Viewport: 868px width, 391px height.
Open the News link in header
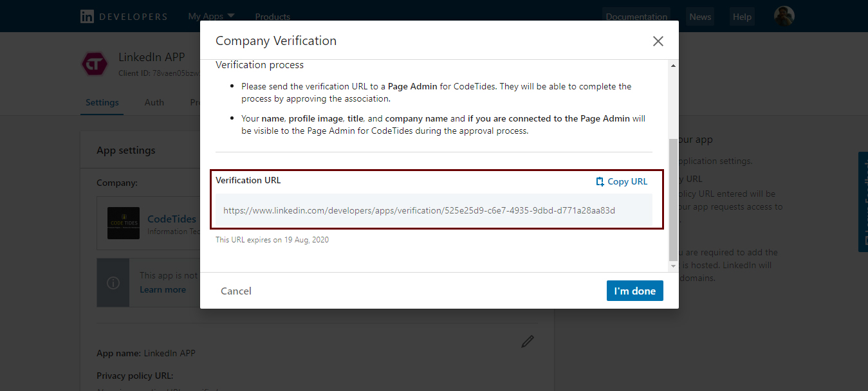700,17
